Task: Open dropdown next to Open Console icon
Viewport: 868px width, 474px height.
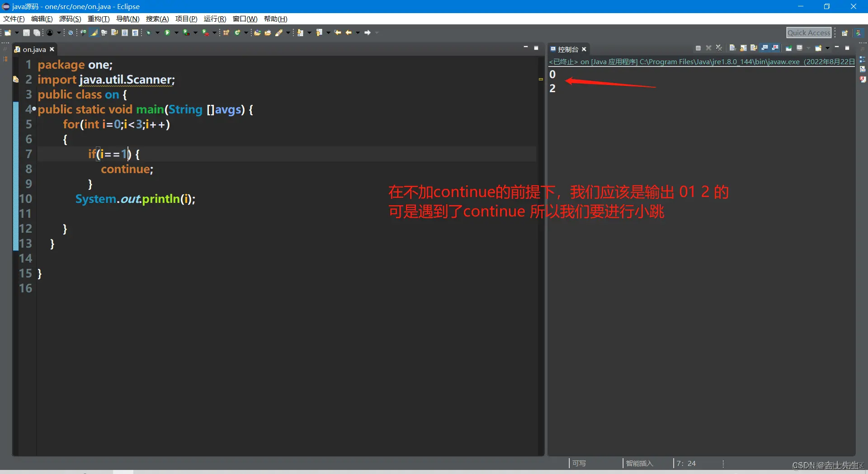Action: click(x=827, y=48)
